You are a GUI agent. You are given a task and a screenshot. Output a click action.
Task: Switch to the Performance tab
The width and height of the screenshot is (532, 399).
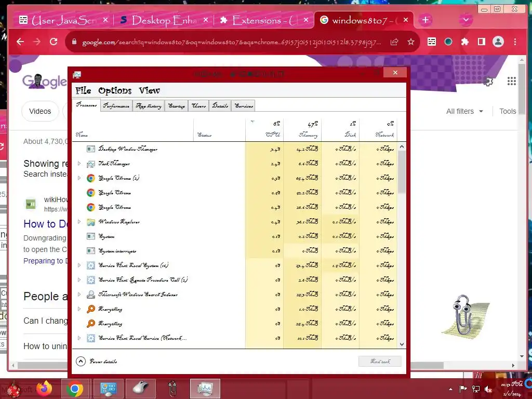tap(116, 106)
